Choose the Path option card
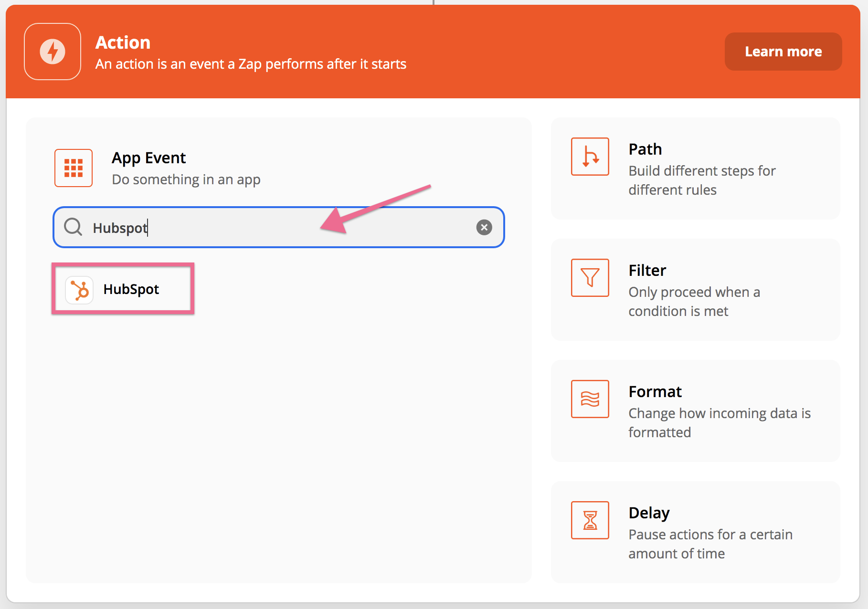The image size is (868, 609). (695, 168)
